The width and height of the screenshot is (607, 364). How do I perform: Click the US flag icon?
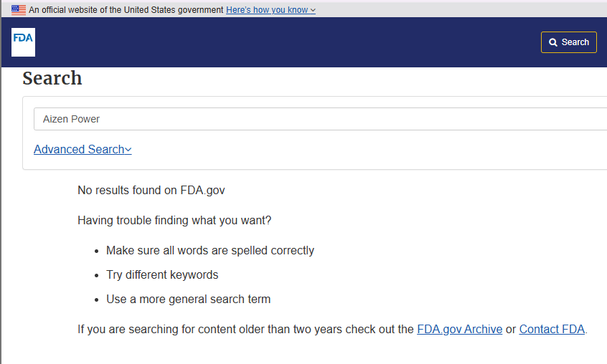pos(19,10)
